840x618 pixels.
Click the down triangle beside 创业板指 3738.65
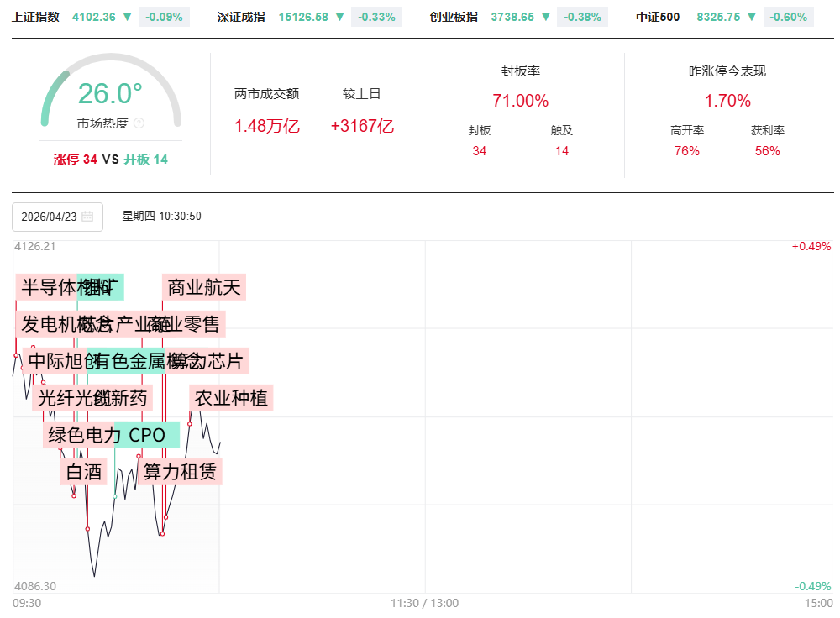click(x=546, y=17)
